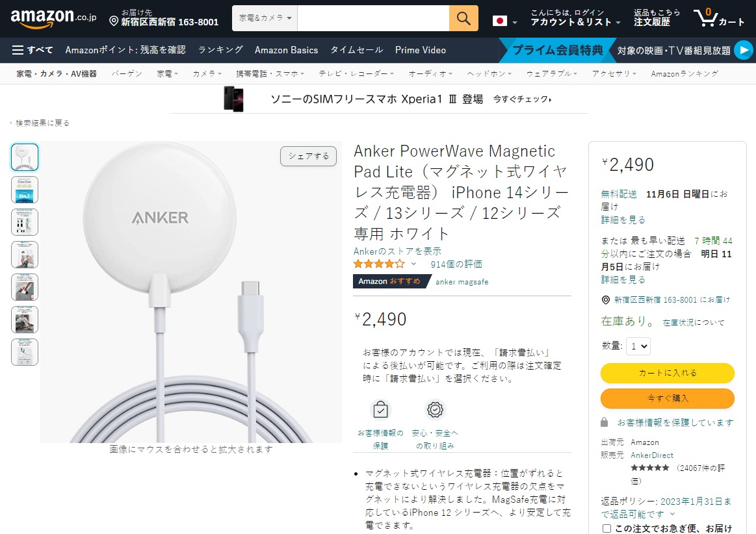Select the お客様情報の保護 shield icon
This screenshot has width=756, height=534.
[x=380, y=409]
